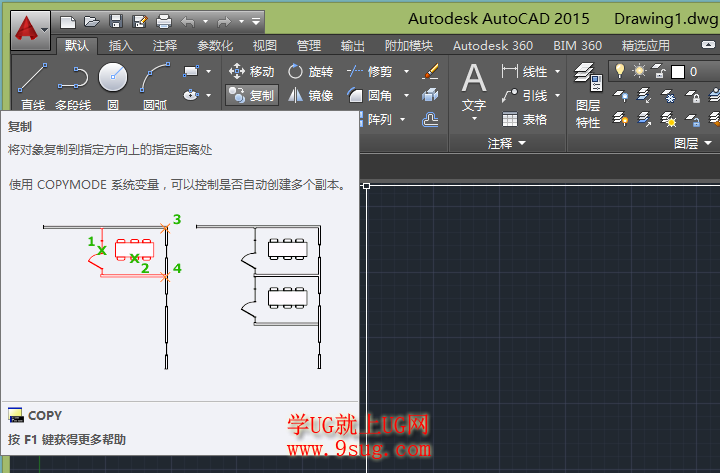Click the Plot printer icon
This screenshot has height=473, width=720.
(x=164, y=22)
